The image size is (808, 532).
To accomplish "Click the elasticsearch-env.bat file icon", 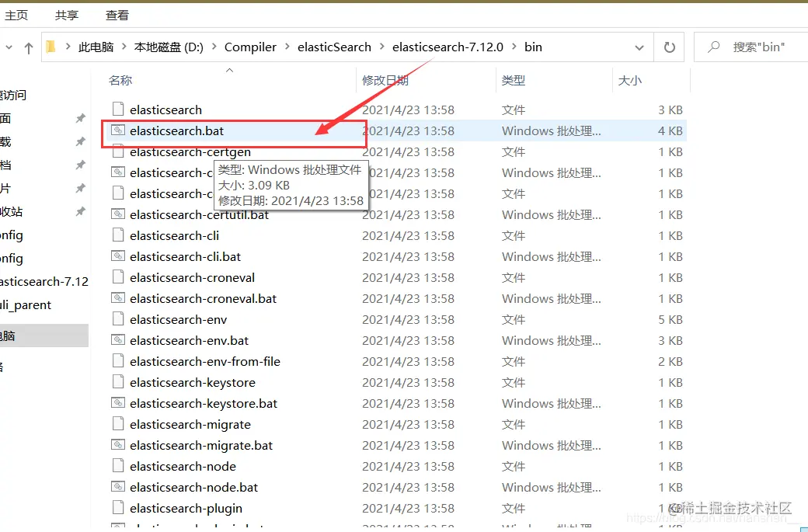I will point(118,340).
